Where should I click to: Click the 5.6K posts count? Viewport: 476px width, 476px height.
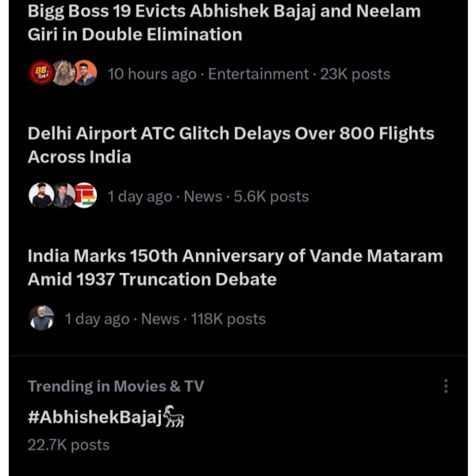271,196
